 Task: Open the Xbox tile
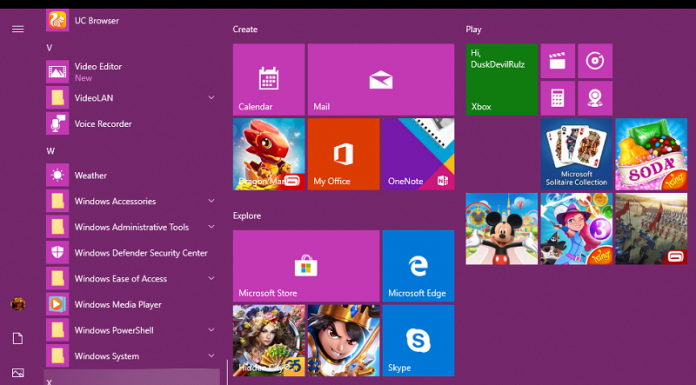click(x=502, y=79)
